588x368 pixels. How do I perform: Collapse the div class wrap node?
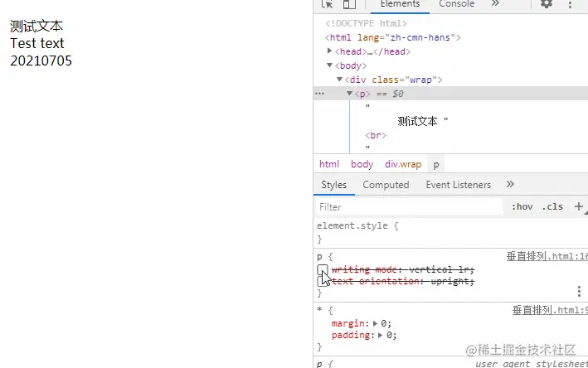[x=339, y=79]
